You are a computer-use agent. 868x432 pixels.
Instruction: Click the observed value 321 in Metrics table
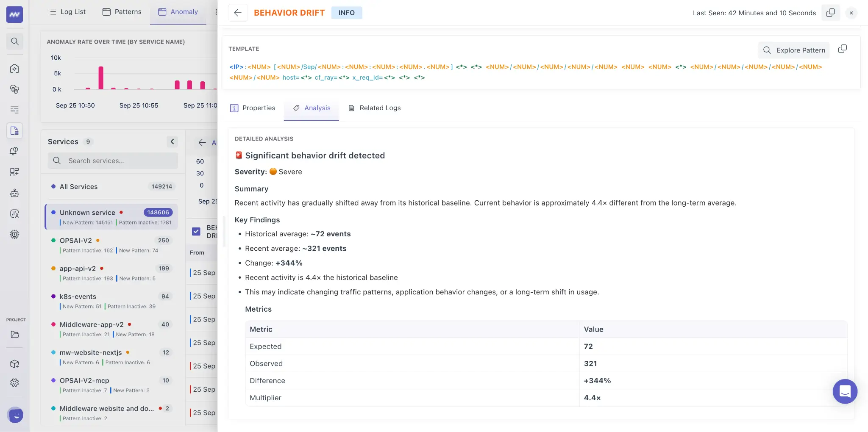pyautogui.click(x=590, y=363)
